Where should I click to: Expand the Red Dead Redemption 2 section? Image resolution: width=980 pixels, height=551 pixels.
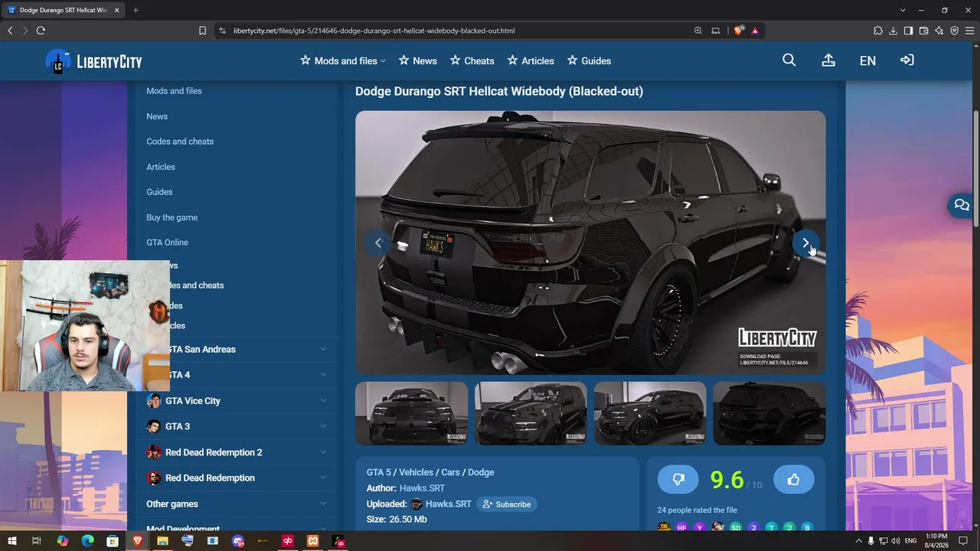(x=236, y=452)
